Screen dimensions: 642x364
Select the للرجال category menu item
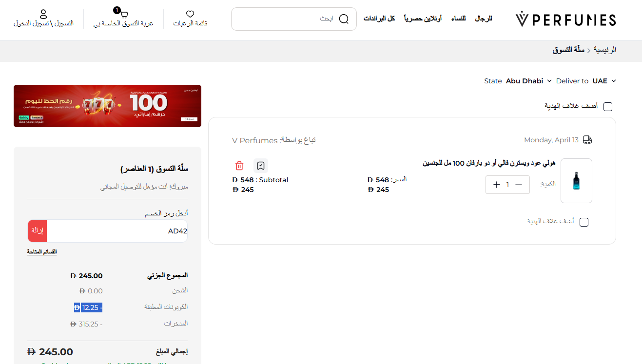point(483,18)
